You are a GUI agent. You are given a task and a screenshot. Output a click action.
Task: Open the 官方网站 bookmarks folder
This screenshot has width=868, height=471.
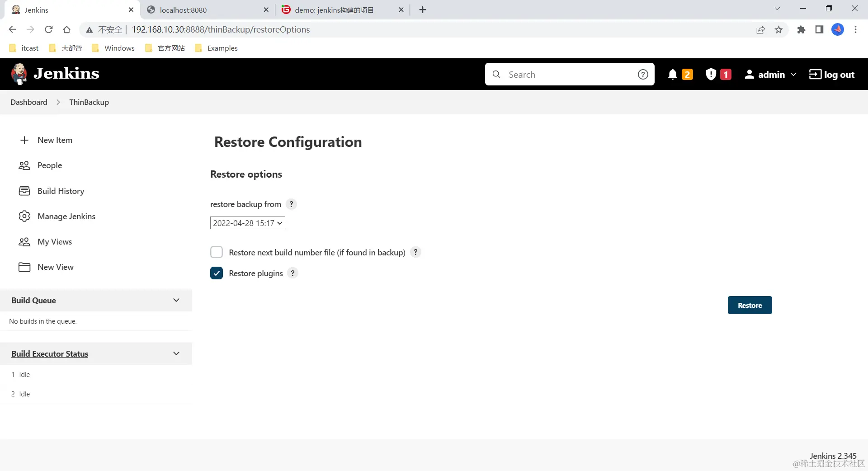point(165,48)
